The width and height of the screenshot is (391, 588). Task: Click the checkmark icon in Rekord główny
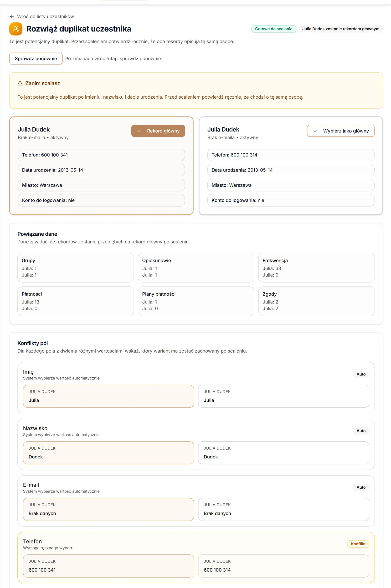139,131
